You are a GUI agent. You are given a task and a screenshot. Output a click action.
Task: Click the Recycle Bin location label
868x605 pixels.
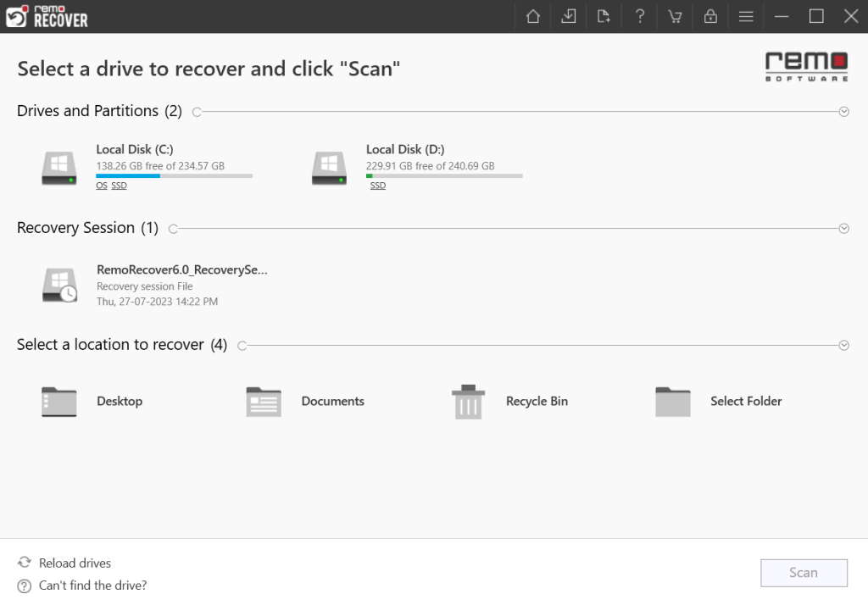(537, 402)
